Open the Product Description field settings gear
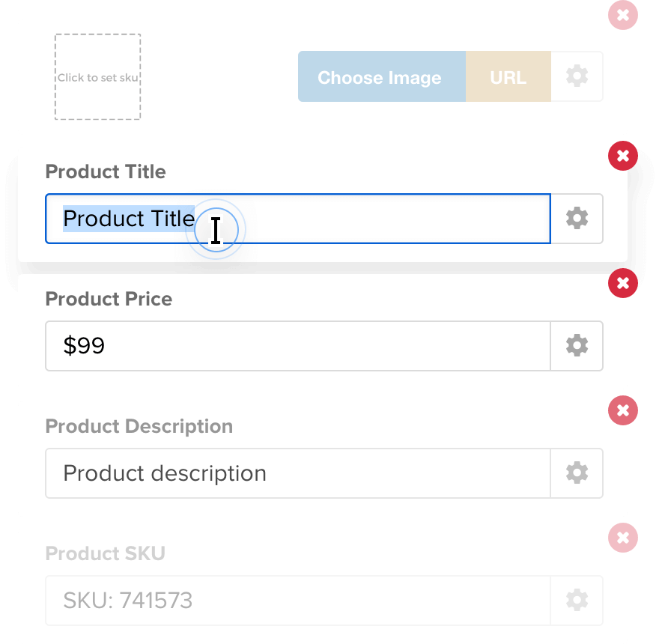 tap(577, 473)
